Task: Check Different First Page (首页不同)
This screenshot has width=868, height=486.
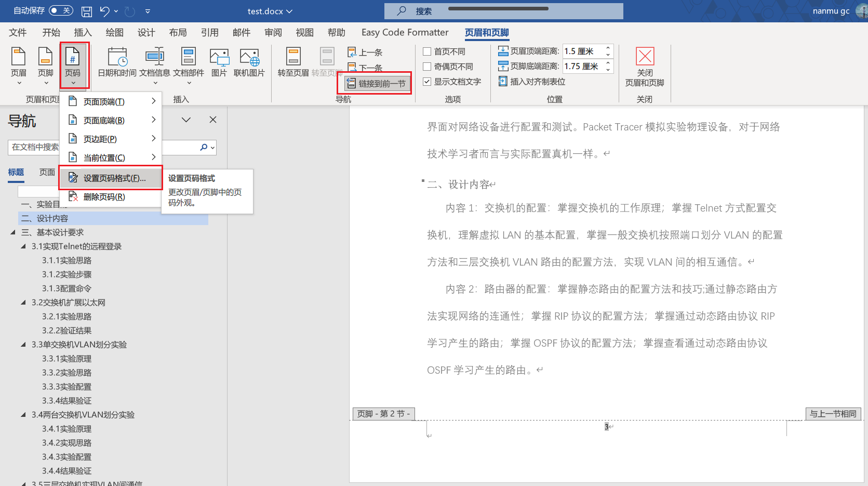Action: 427,51
